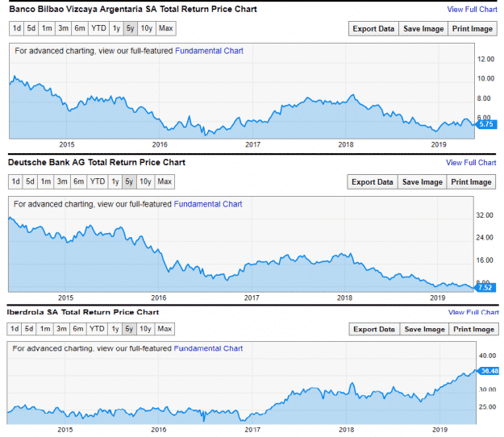Image resolution: width=504 pixels, height=437 pixels.
Task: Select 3m range on Banco Bilbao chart
Action: (63, 28)
